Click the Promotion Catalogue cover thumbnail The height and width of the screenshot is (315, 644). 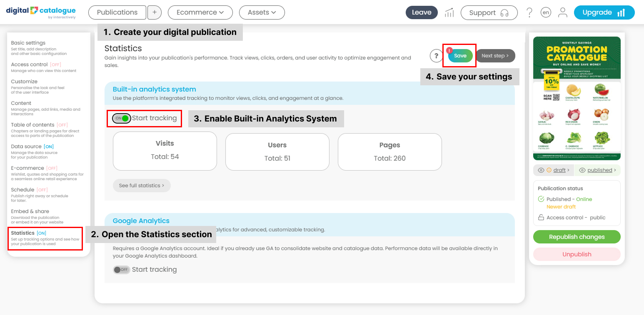(577, 98)
